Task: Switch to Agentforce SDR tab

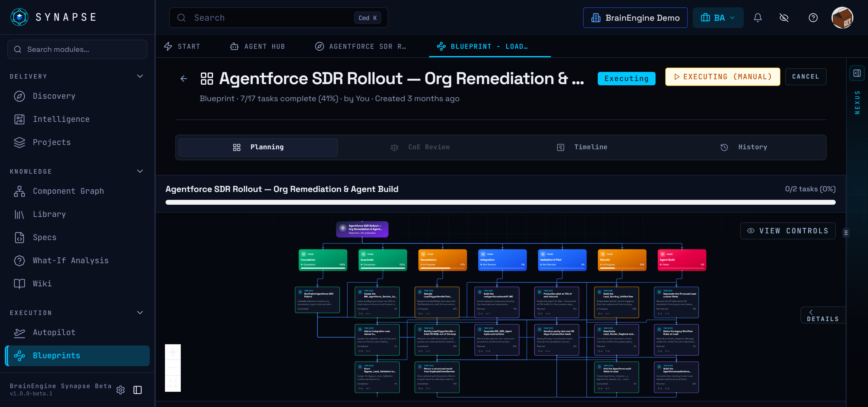Action: click(361, 47)
